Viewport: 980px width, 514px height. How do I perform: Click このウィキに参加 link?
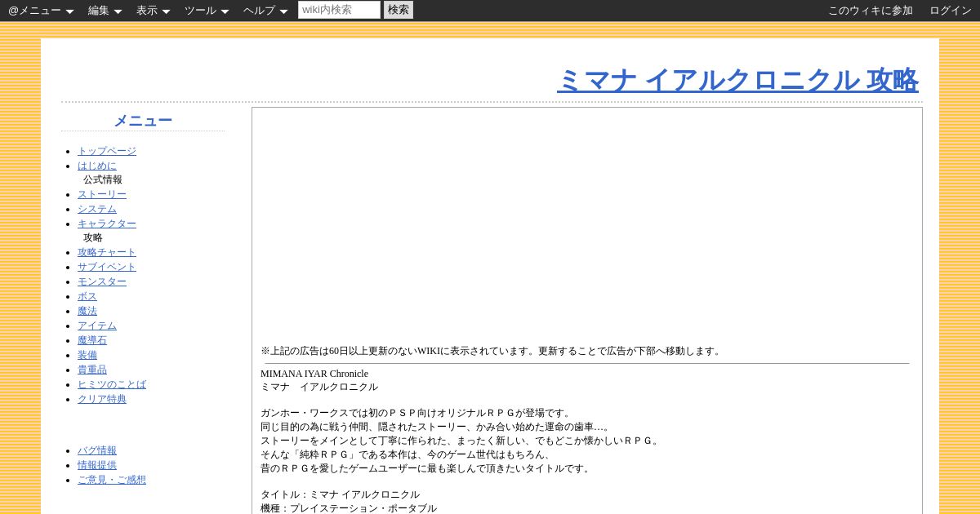tap(871, 11)
